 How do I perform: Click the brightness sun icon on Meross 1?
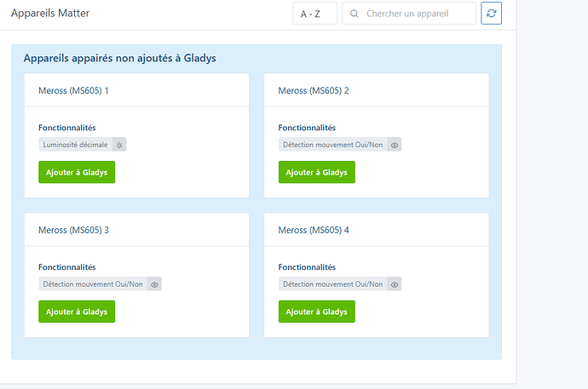coord(119,145)
